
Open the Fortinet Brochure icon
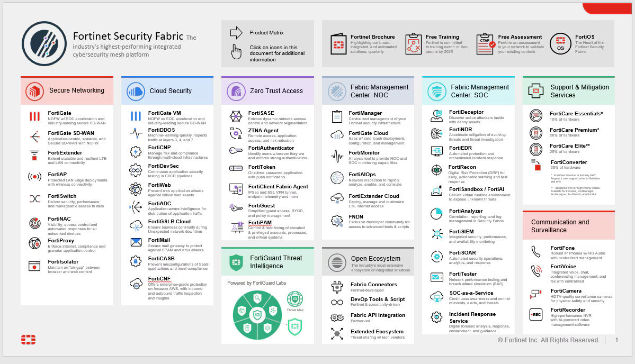(338, 44)
